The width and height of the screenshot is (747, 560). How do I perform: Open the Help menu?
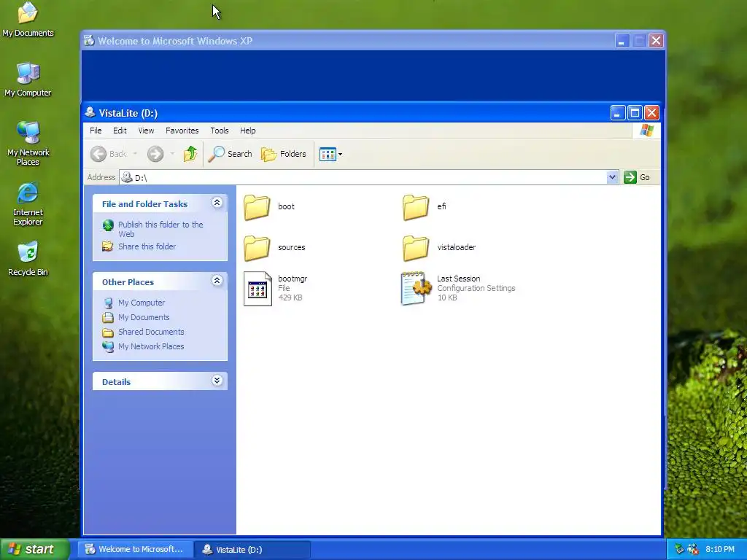click(x=248, y=131)
